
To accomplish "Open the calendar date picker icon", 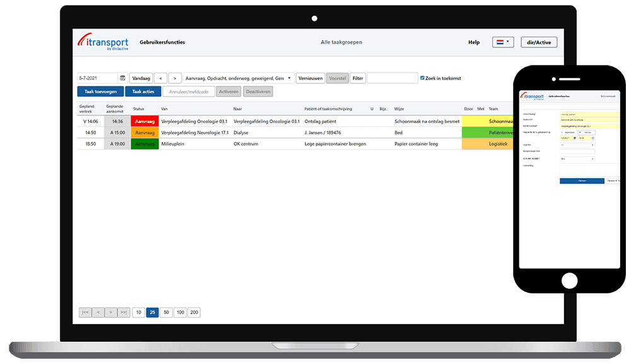I will [122, 78].
